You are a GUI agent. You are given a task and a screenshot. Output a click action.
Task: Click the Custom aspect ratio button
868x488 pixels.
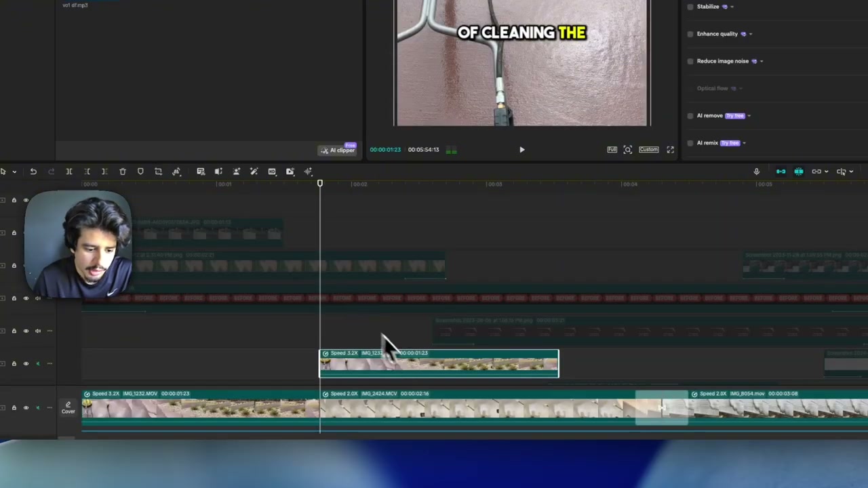[x=648, y=150]
